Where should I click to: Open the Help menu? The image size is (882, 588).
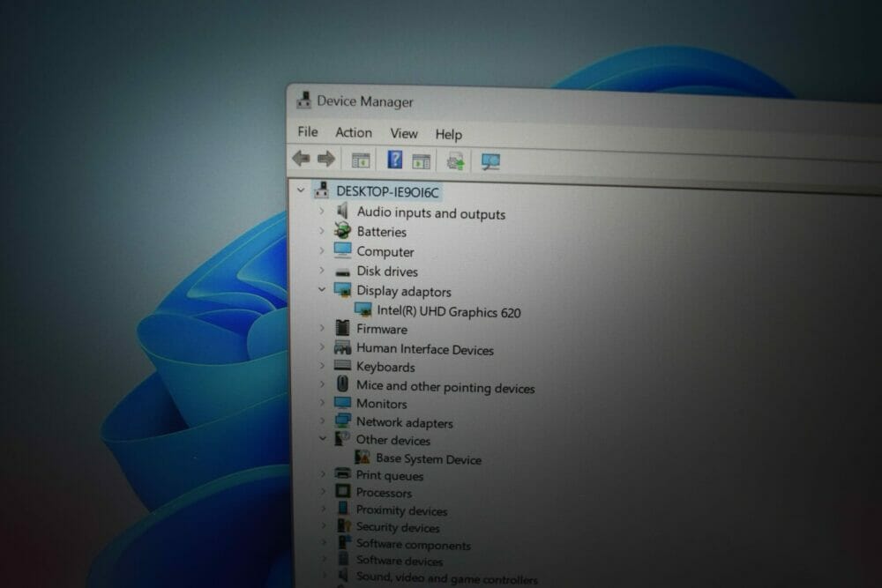[x=448, y=135]
